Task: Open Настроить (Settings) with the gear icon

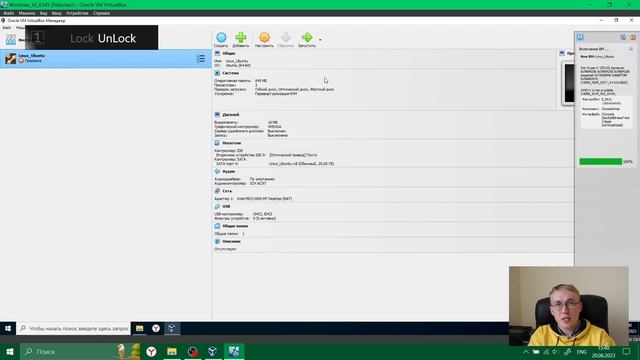Action: pos(264,38)
